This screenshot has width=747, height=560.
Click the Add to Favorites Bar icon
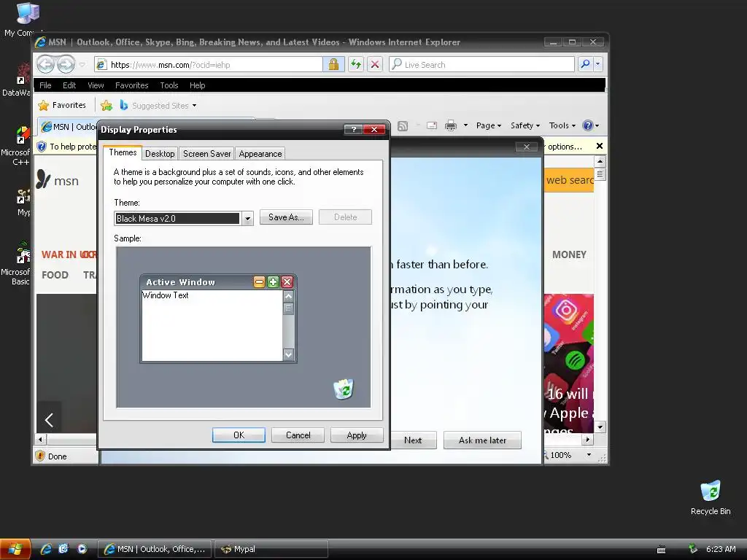tap(107, 105)
